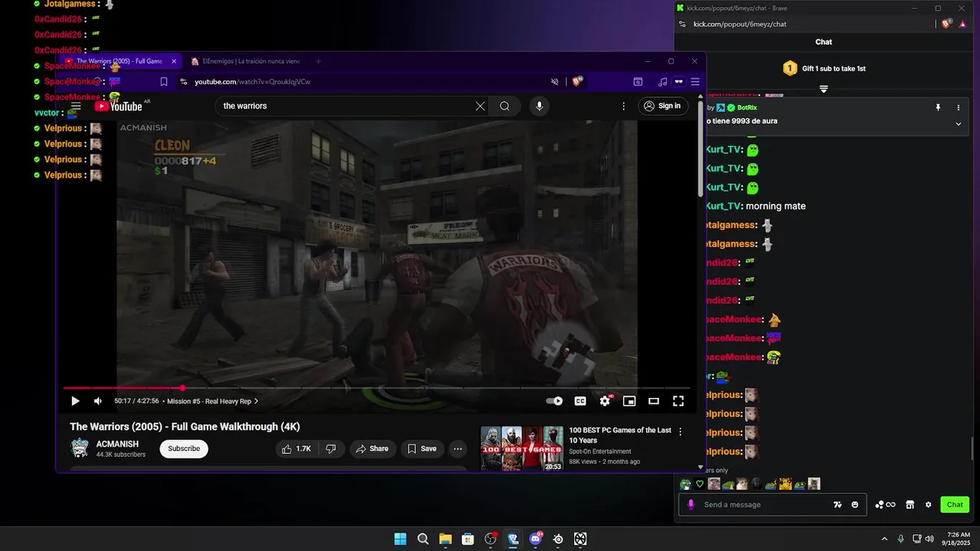Open Brave Shields in Kick chat window

[x=946, y=24]
